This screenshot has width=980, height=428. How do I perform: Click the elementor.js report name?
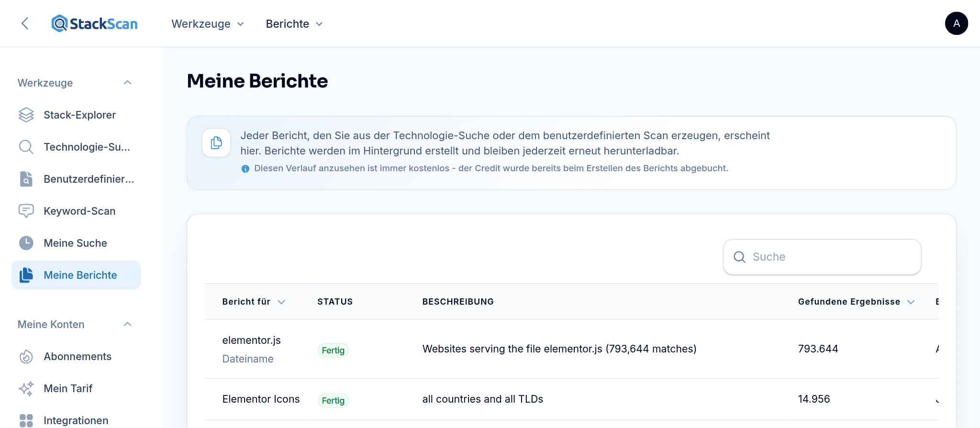pyautogui.click(x=251, y=340)
